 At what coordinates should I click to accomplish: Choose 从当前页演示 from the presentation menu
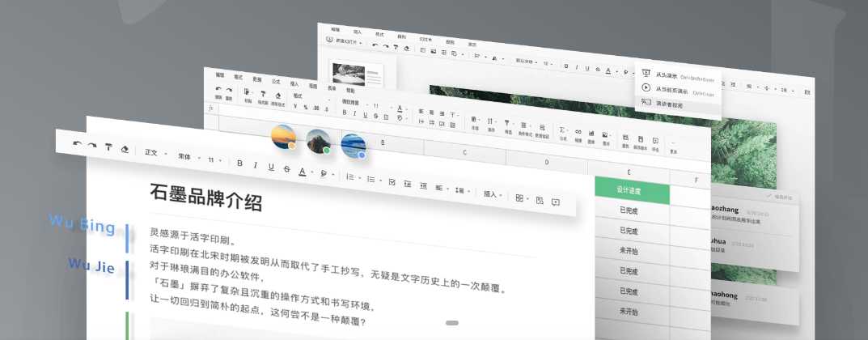coord(678,89)
